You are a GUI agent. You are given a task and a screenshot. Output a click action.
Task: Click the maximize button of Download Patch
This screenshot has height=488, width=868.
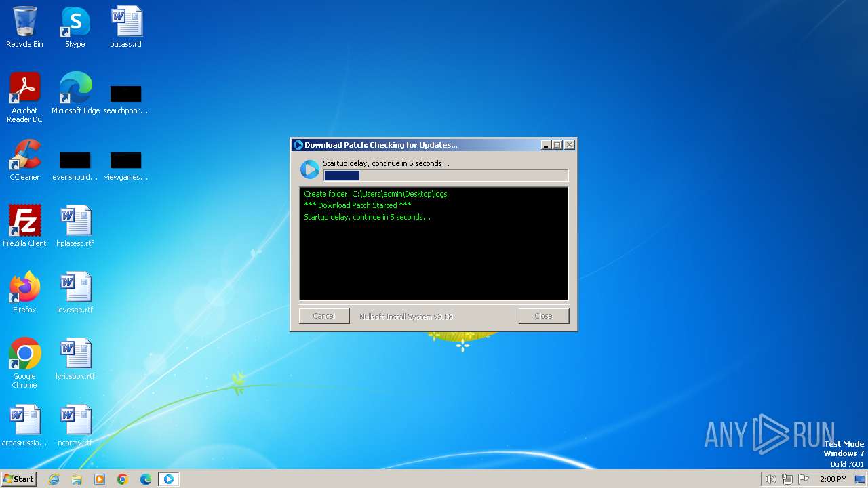click(x=557, y=145)
